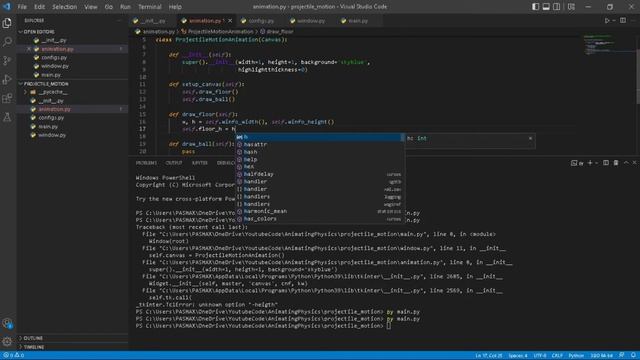Open the Extensions view
The image size is (640, 360).
[x=7, y=98]
